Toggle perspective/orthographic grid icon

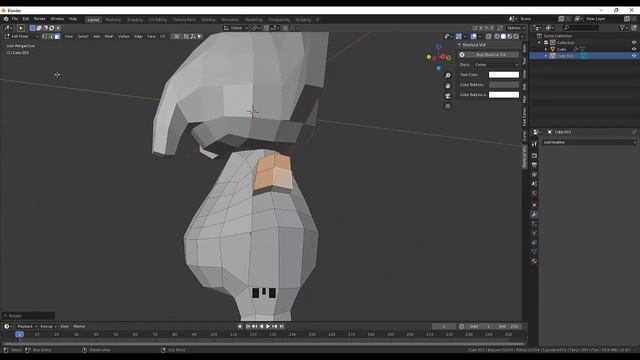(448, 106)
